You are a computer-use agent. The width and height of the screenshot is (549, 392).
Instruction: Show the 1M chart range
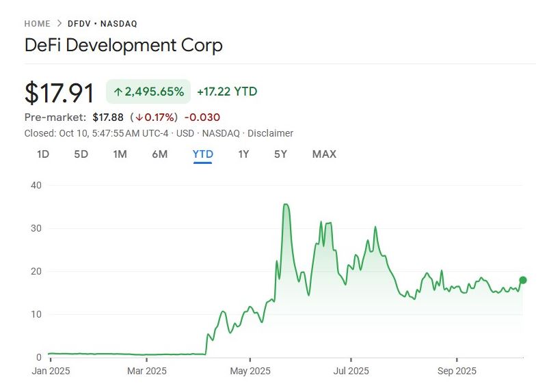pos(120,154)
